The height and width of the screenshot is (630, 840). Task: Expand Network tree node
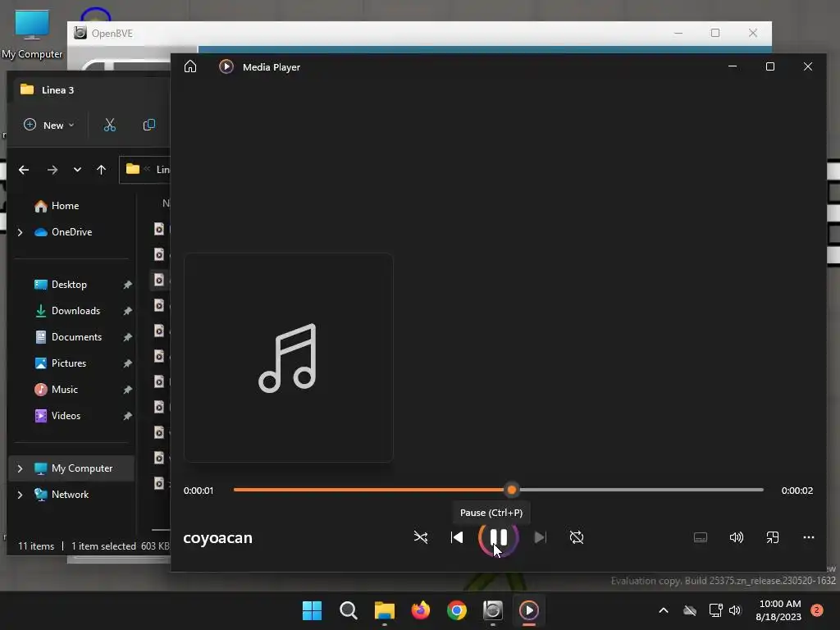pos(20,495)
